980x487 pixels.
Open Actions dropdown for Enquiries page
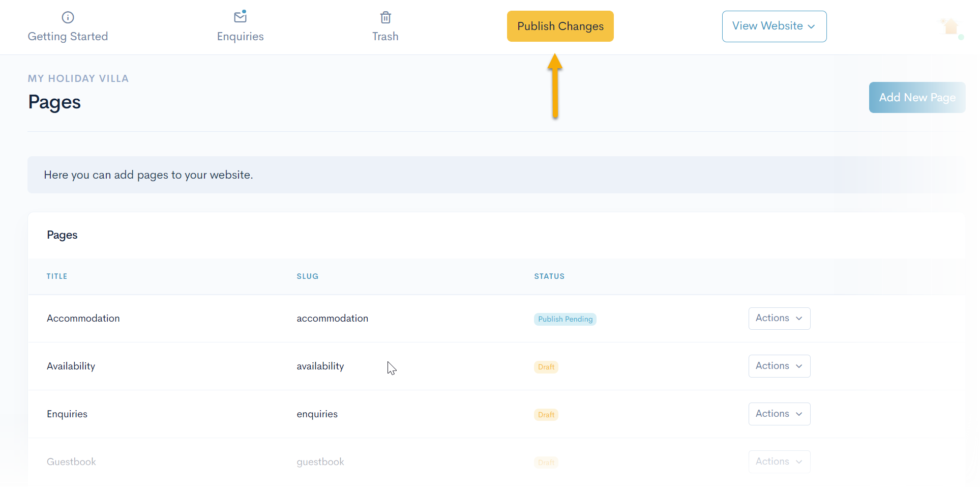click(x=779, y=414)
